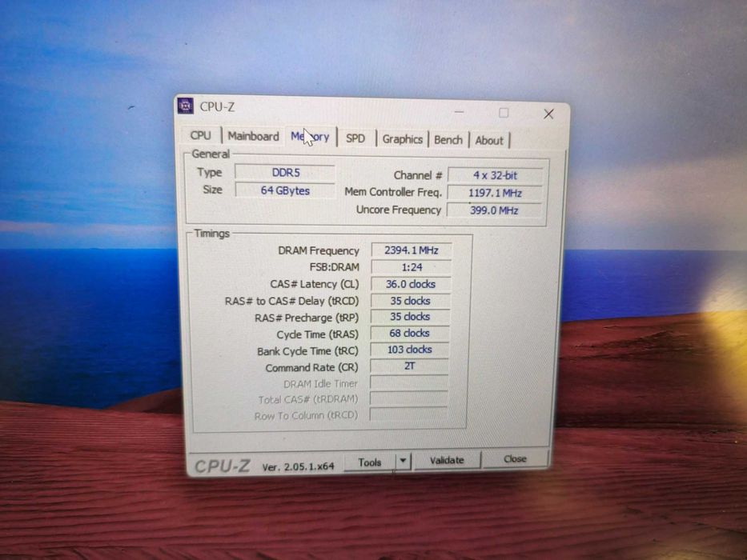Viewport: 747px width, 560px height.
Task: Expand the Tools dropdown arrow
Action: 403,461
